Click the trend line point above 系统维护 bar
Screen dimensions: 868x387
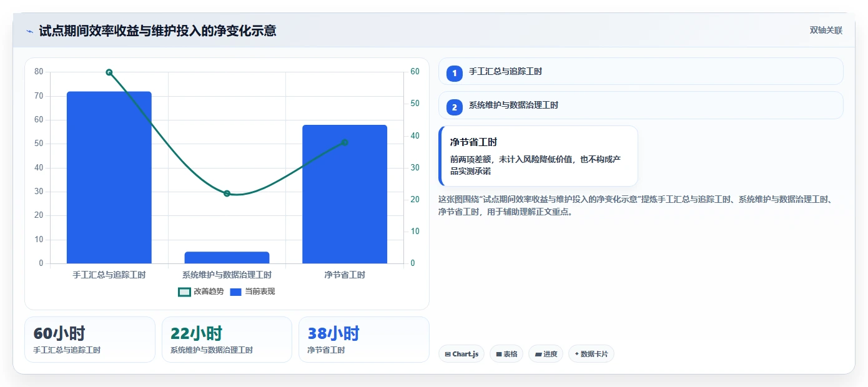click(x=227, y=193)
